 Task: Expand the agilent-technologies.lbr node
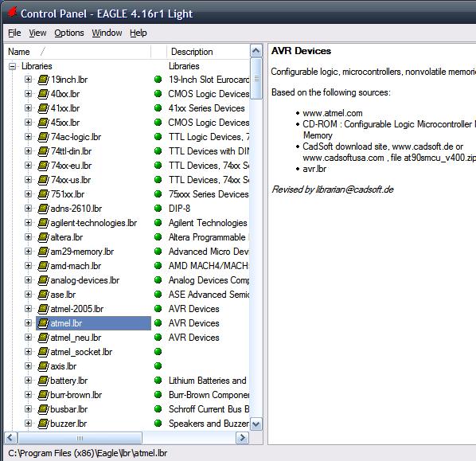click(28, 223)
